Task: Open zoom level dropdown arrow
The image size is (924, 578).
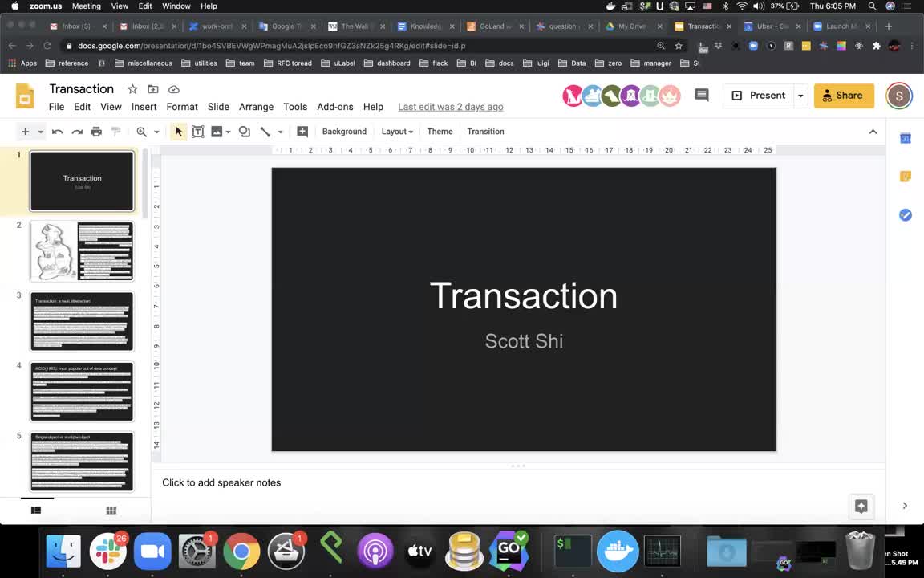Action: click(x=156, y=132)
